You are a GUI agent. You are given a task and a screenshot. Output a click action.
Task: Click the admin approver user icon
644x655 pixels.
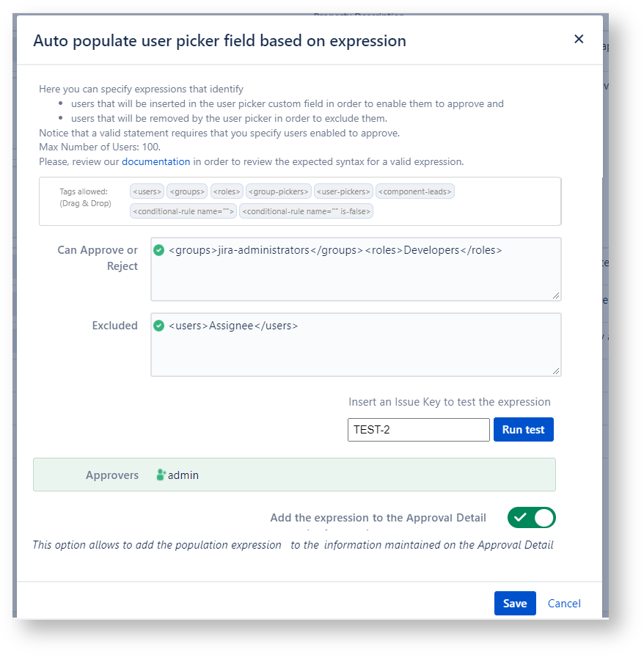tap(161, 475)
